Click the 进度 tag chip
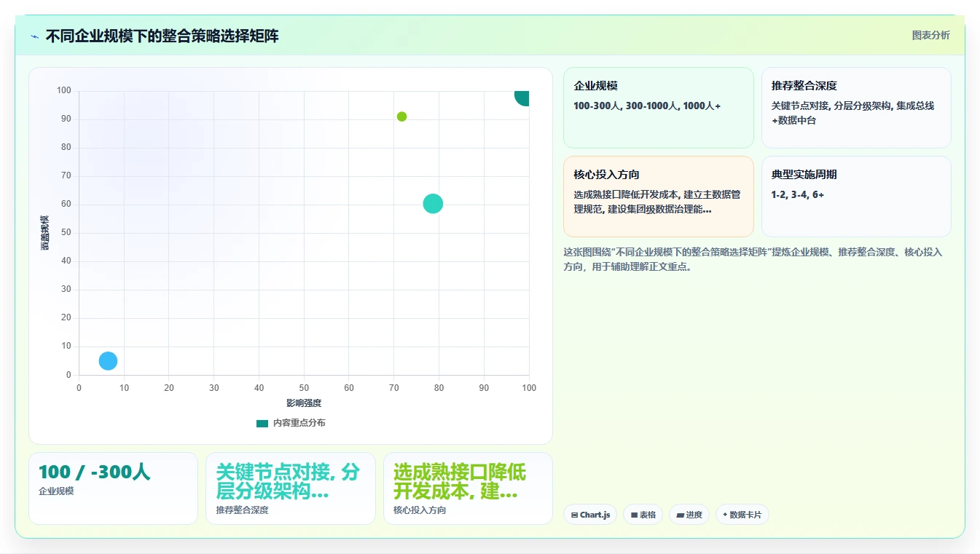The height and width of the screenshot is (554, 980). 689,515
